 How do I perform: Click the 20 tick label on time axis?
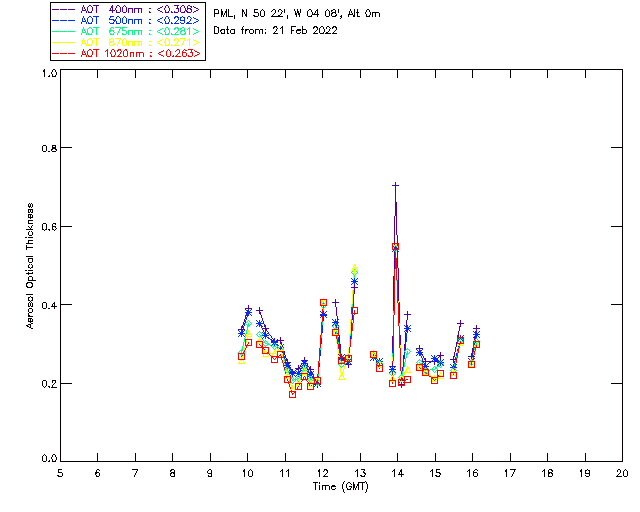[622, 473]
